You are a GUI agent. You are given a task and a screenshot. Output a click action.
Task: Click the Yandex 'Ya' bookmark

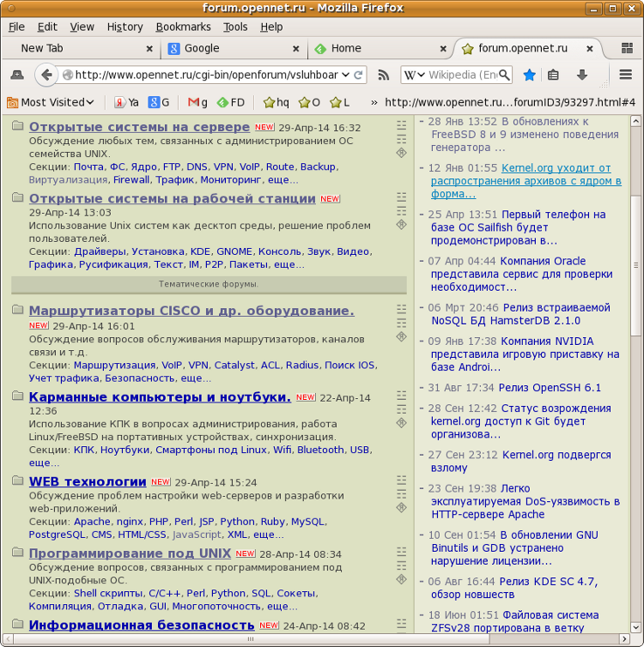pos(127,102)
